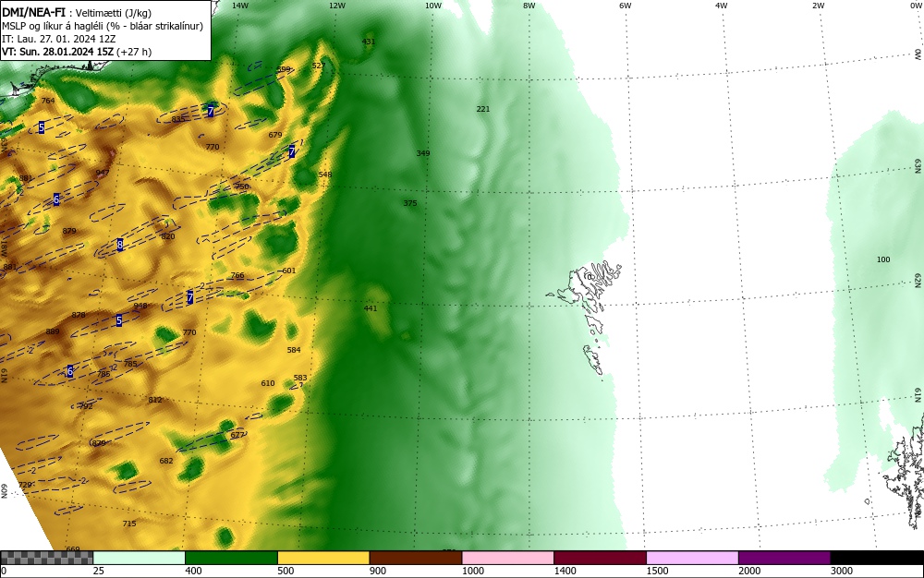Click the map value '548'

tap(325, 175)
